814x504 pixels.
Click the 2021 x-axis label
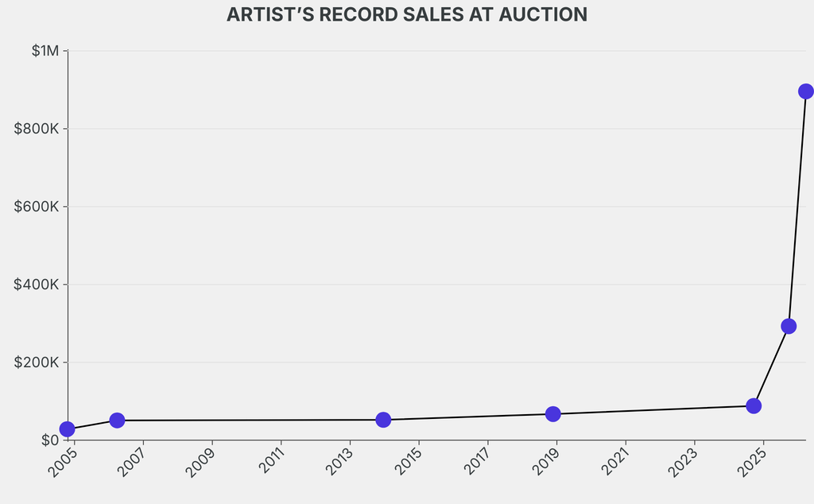(614, 463)
